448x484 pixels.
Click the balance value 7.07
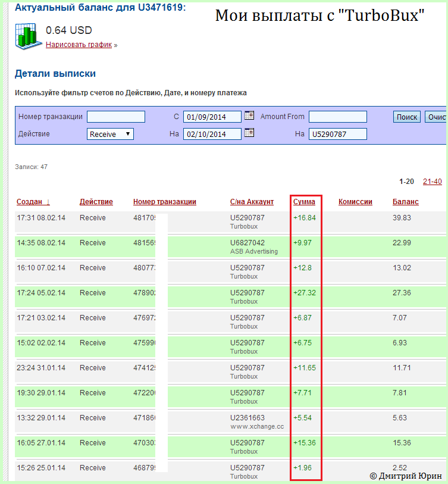coord(400,318)
